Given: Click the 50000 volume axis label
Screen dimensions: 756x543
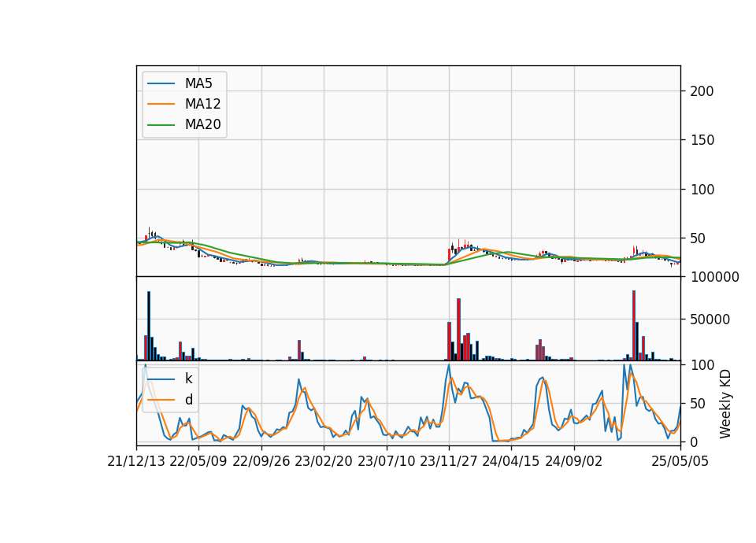Looking at the screenshot, I should pyautogui.click(x=710, y=320).
